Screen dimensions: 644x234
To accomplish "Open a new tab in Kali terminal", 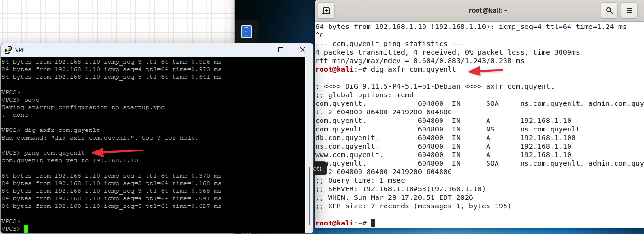I will click(x=326, y=10).
